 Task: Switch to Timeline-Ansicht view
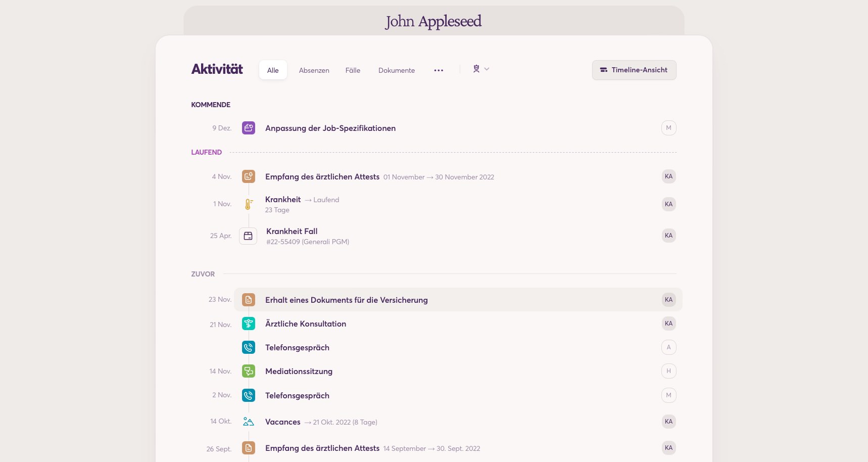(x=634, y=70)
